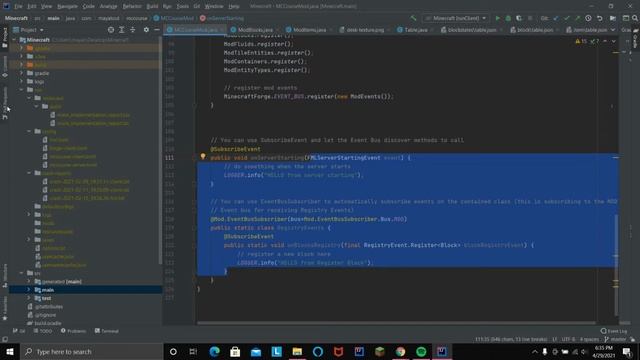Open the File menu
Screen dimensions: 640x360
click(18, 7)
